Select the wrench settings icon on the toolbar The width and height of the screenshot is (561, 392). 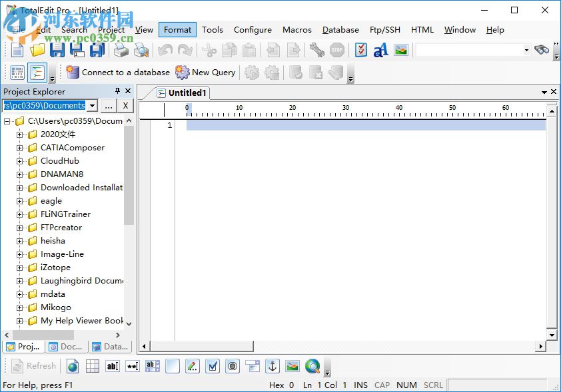317,49
